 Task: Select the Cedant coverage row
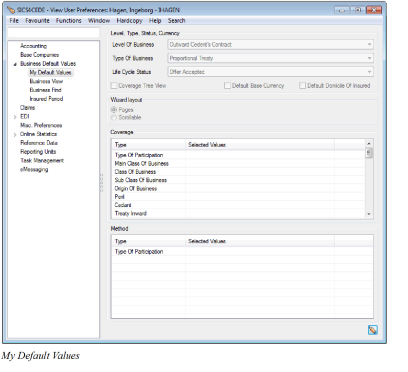coord(238,205)
